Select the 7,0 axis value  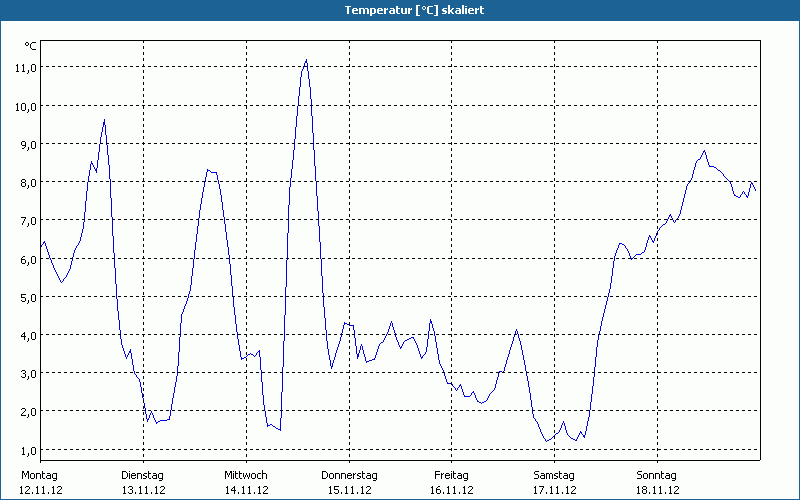pos(29,221)
